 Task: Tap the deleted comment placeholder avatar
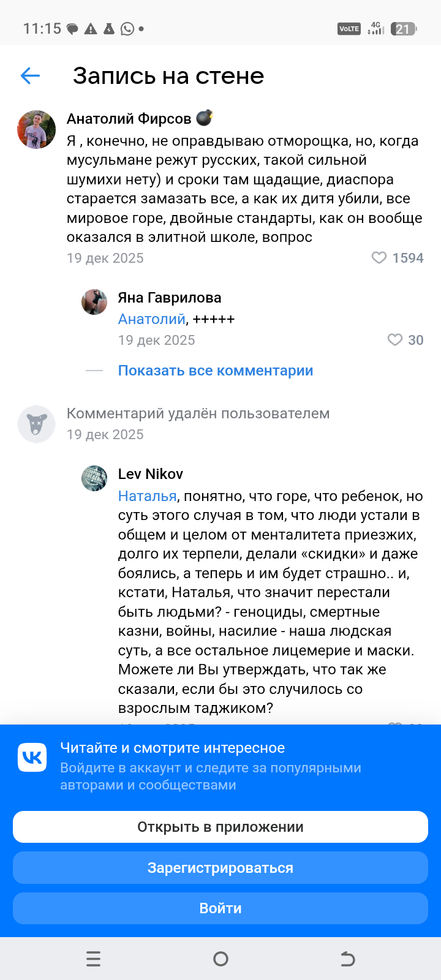tap(36, 424)
